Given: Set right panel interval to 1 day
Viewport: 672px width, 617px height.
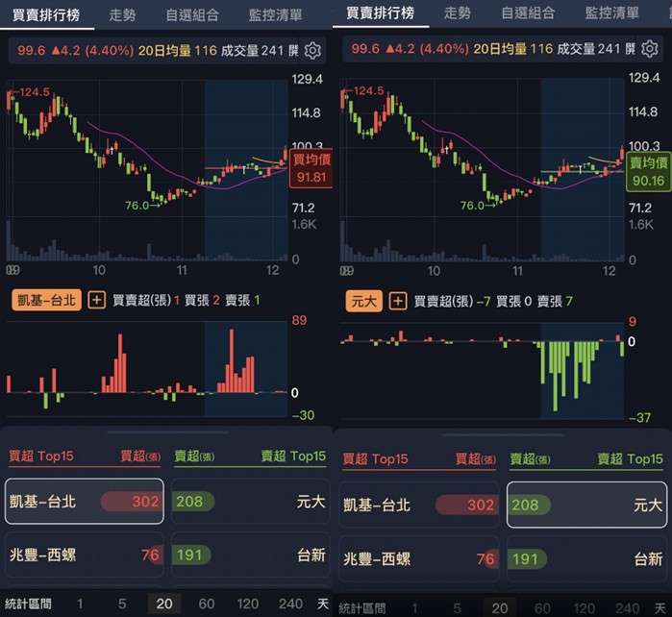Looking at the screenshot, I should point(414,607).
